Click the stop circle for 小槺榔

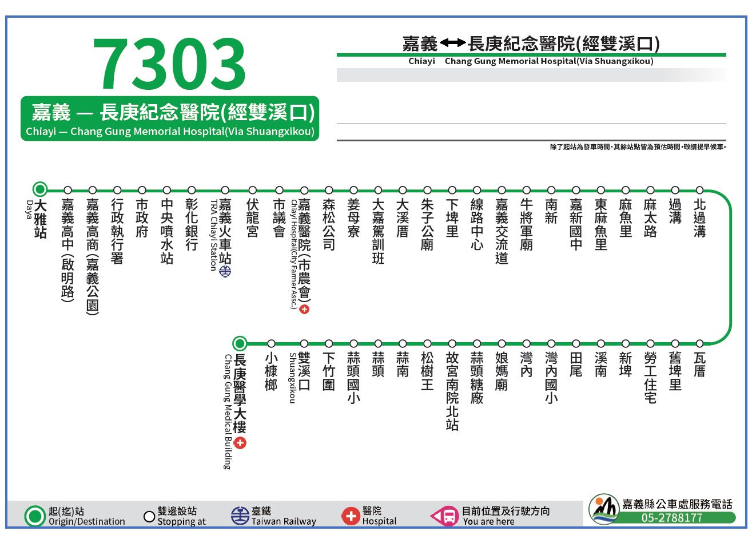(x=271, y=343)
